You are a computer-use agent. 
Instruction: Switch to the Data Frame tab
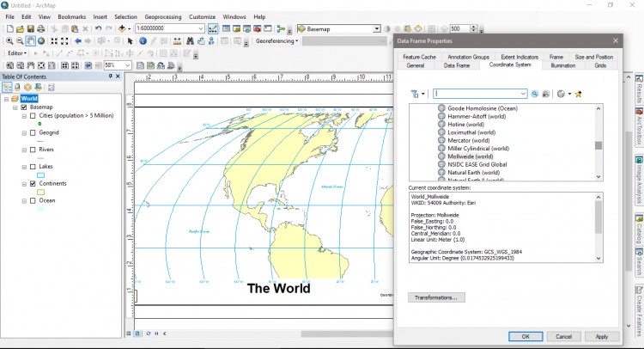coord(457,66)
